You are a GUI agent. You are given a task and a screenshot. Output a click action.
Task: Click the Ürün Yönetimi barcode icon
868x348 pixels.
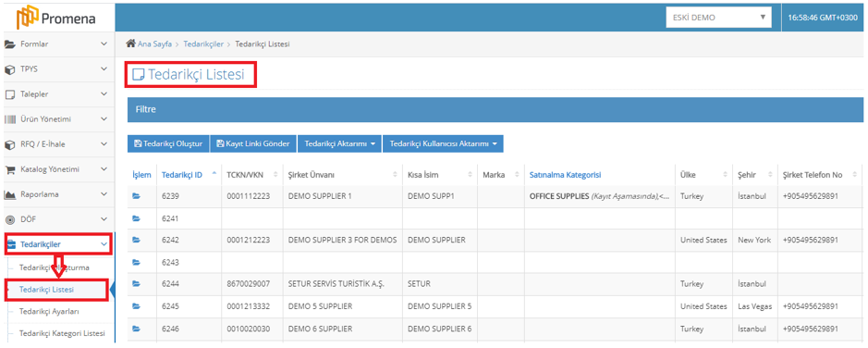[x=9, y=119]
